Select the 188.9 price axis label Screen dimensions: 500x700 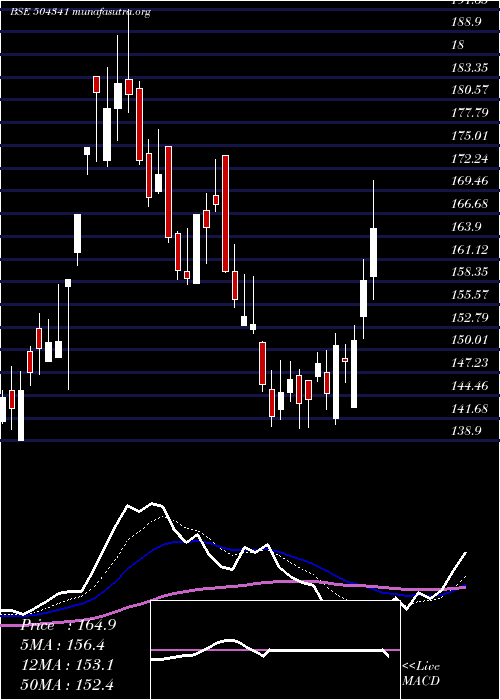pyautogui.click(x=467, y=21)
